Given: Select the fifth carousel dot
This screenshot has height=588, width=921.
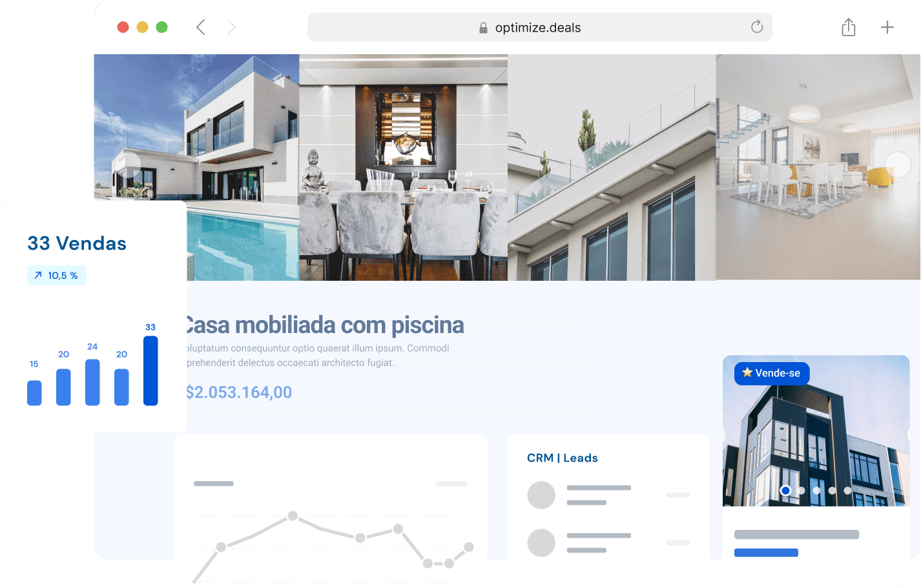Looking at the screenshot, I should (847, 491).
